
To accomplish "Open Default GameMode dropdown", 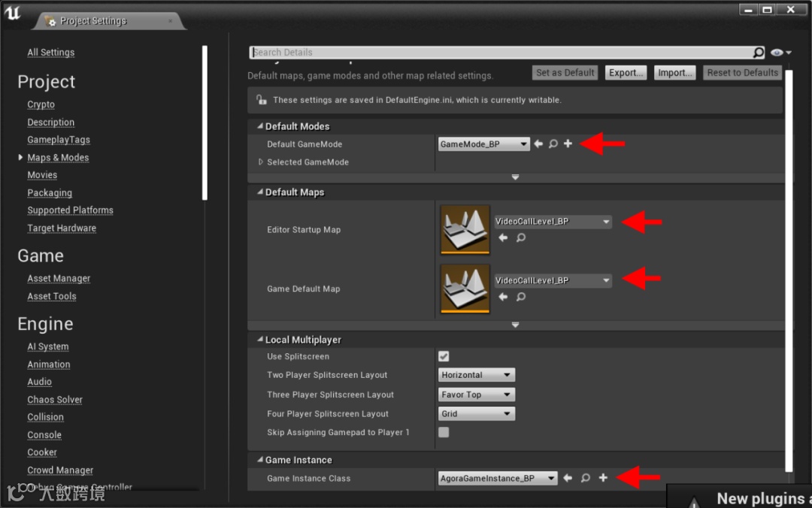I will pos(483,144).
